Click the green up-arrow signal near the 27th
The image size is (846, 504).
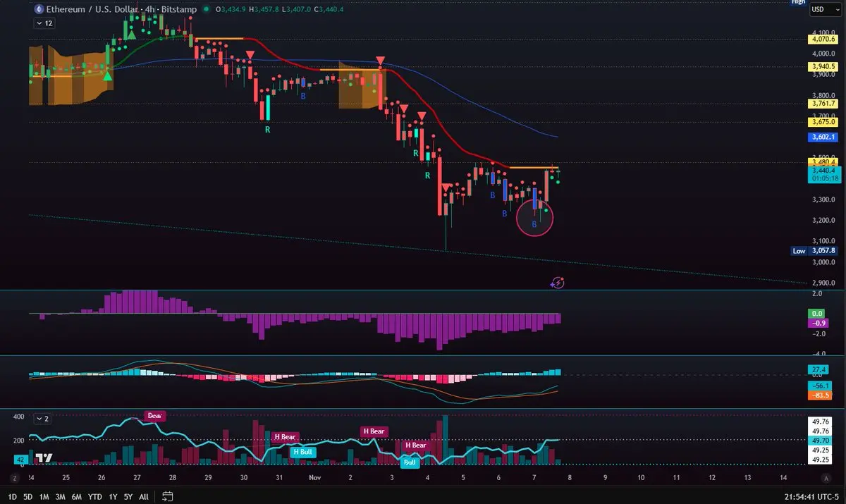131,34
